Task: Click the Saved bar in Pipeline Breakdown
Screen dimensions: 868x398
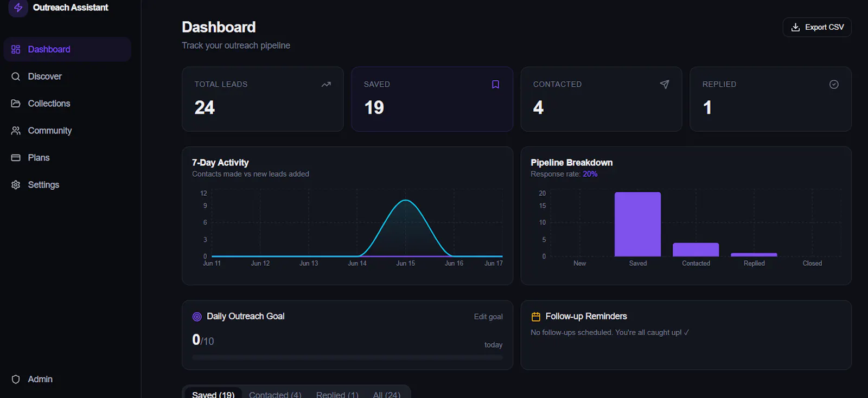Action: [x=637, y=224]
